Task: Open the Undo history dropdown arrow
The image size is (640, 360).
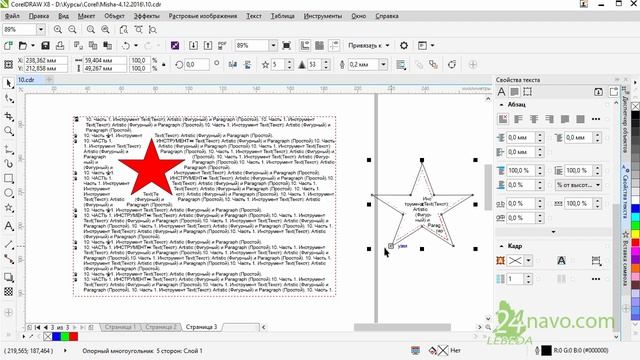Action: point(136,46)
